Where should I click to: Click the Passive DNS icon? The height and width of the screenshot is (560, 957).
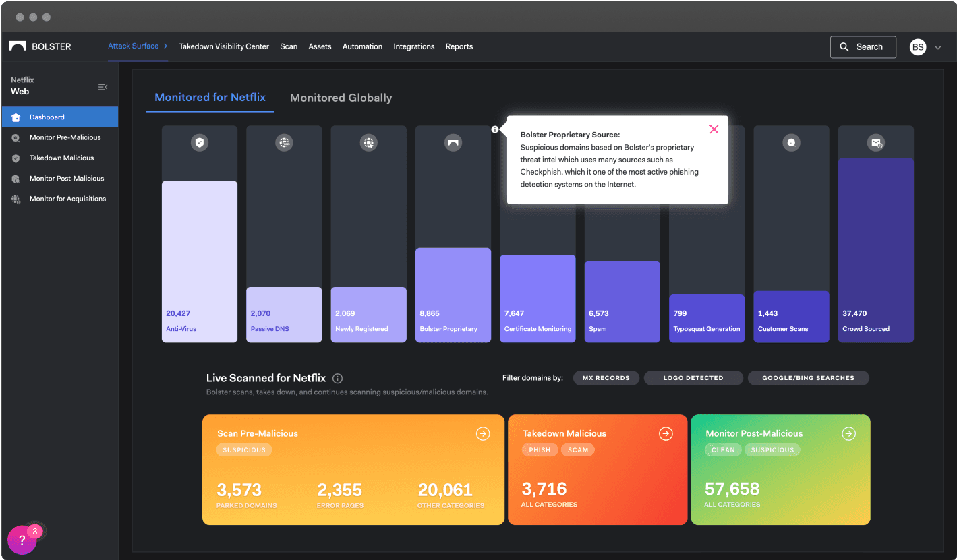pyautogui.click(x=284, y=143)
